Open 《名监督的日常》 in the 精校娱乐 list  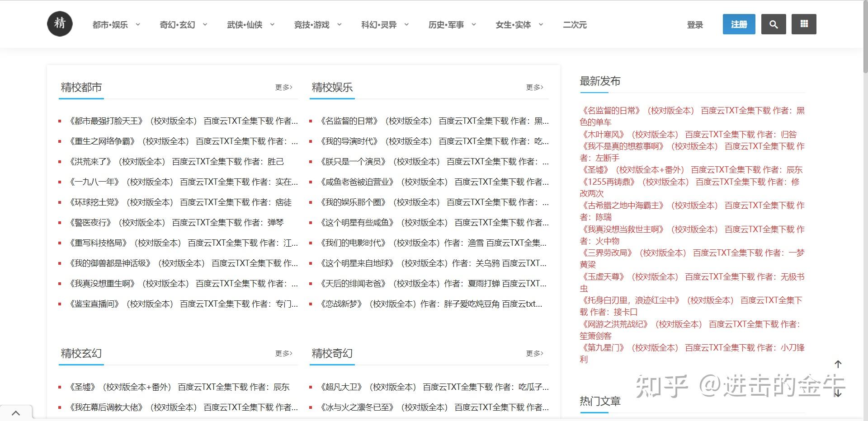[434, 121]
